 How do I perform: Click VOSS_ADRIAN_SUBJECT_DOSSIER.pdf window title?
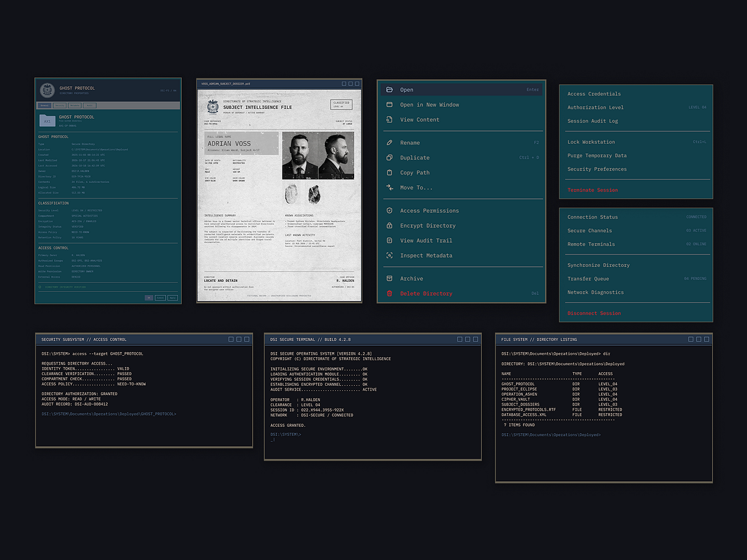pyautogui.click(x=225, y=83)
